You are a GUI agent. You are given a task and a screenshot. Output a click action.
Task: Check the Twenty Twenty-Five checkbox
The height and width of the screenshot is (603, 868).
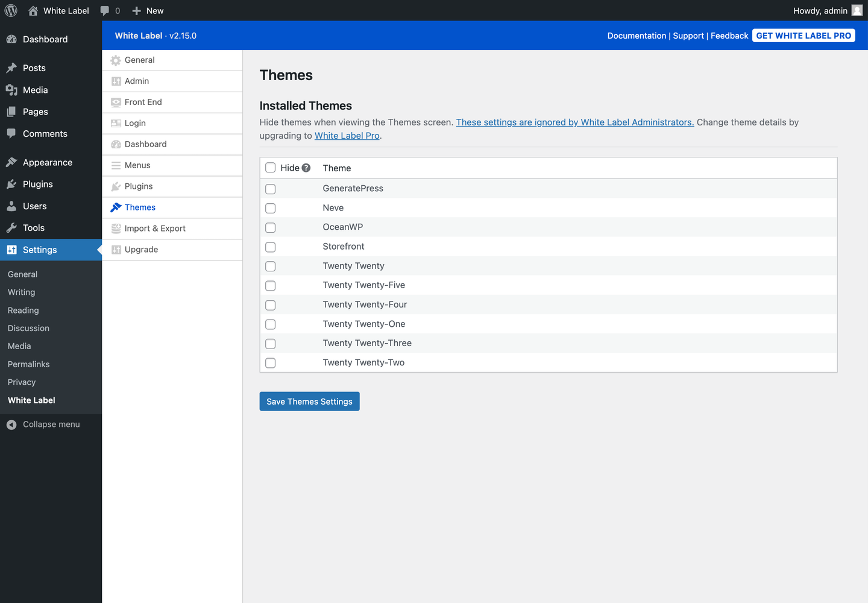270,285
